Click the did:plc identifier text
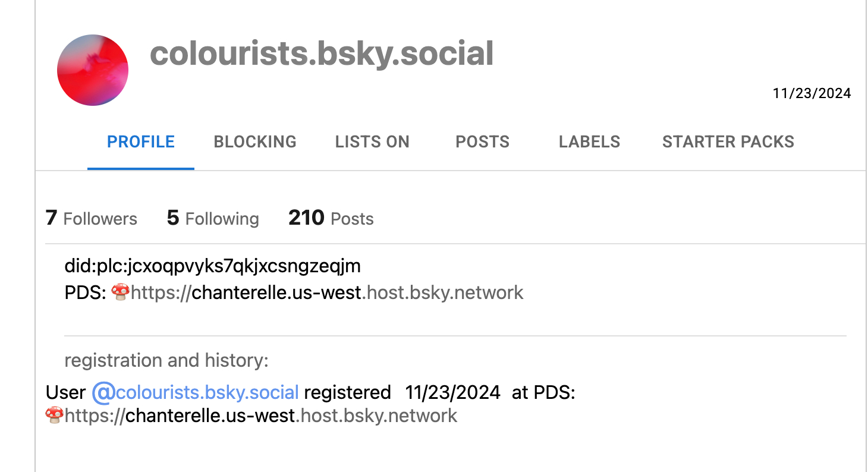This screenshot has height=472, width=868. 212,266
